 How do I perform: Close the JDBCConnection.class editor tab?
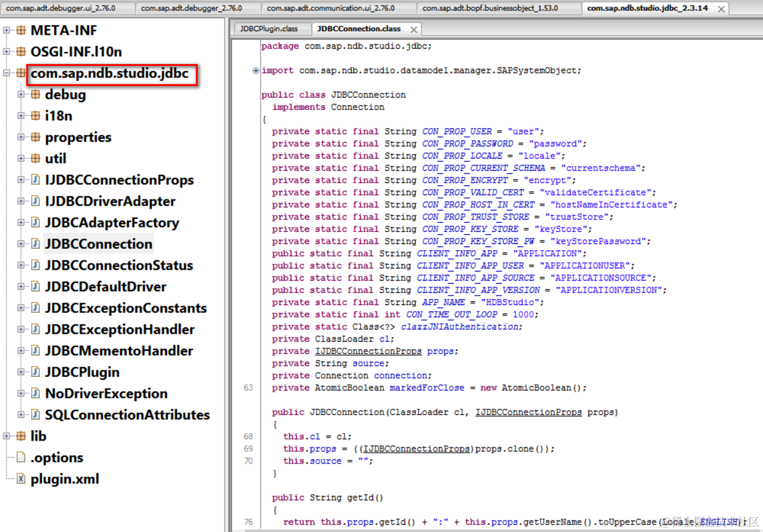pyautogui.click(x=414, y=29)
